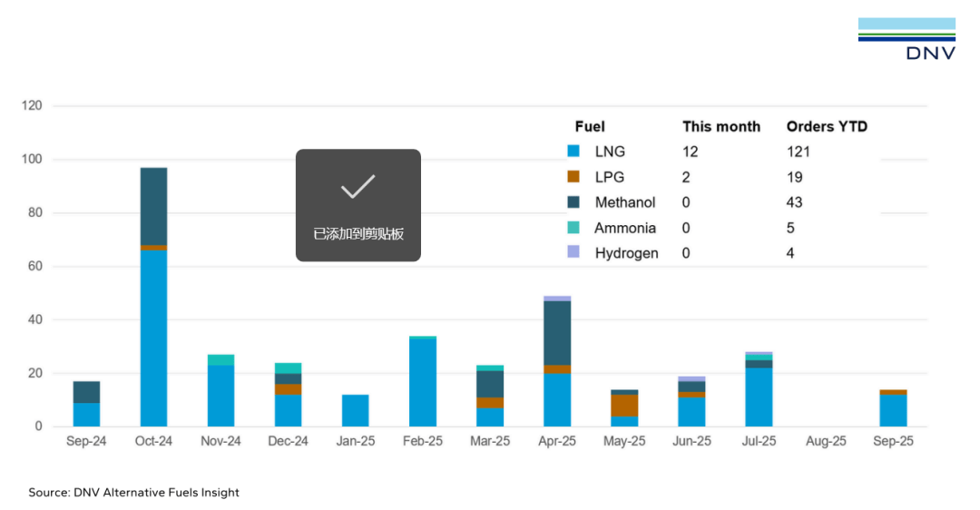Click the Aug-25 axis label
The image size is (980, 510).
click(x=826, y=441)
